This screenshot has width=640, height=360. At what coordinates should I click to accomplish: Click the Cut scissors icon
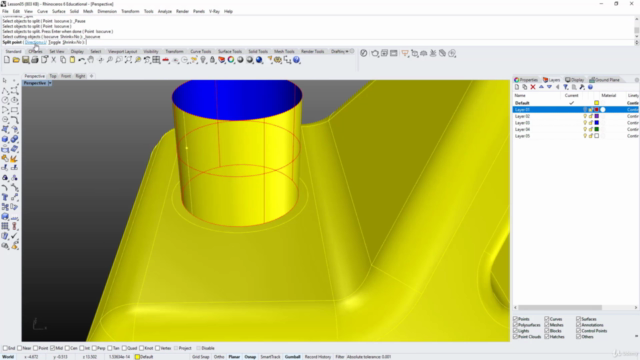pyautogui.click(x=53, y=60)
